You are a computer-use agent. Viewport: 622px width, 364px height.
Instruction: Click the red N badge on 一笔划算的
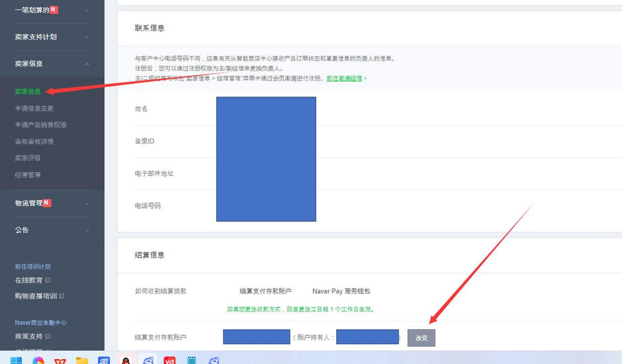point(54,9)
